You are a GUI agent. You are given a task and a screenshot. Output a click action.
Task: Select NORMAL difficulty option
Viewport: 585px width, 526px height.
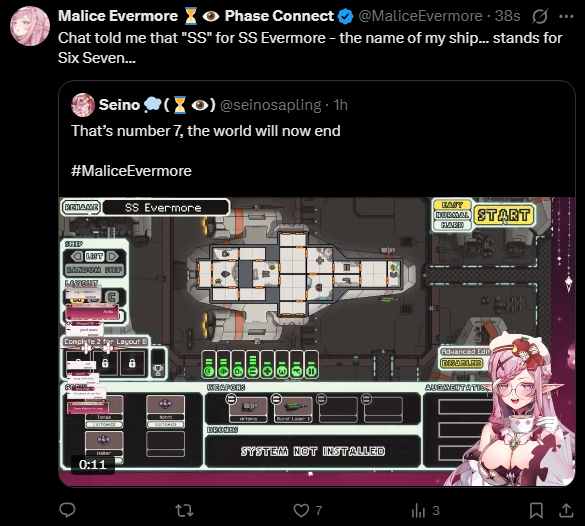452,215
